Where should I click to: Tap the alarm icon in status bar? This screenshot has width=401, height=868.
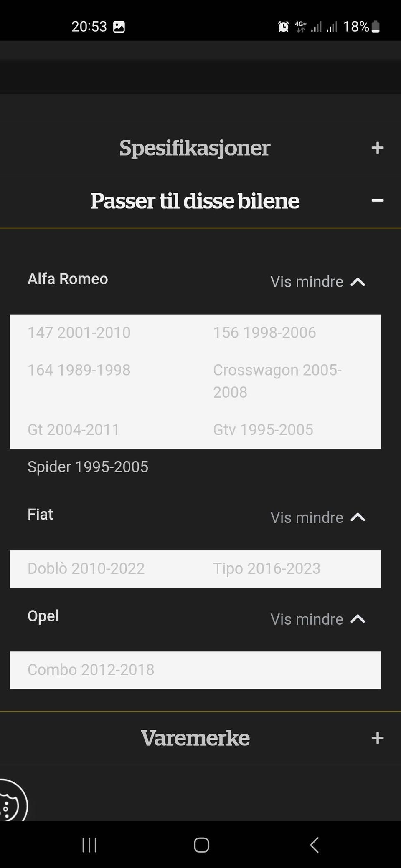(x=283, y=27)
